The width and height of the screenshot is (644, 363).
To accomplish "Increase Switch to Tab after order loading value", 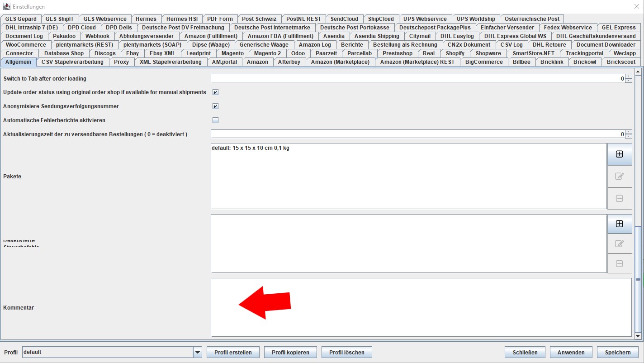I will coord(629,76).
